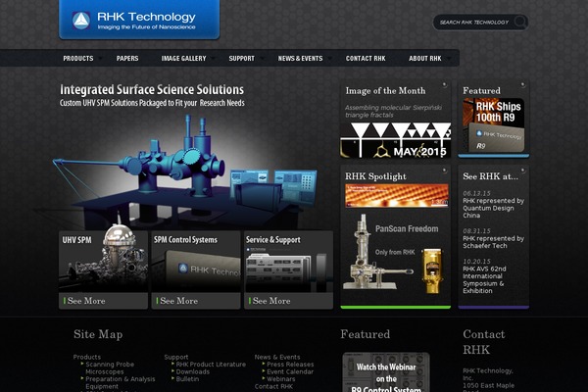Click the Support site map link
Viewport: 588px width, 392px height.
point(176,357)
